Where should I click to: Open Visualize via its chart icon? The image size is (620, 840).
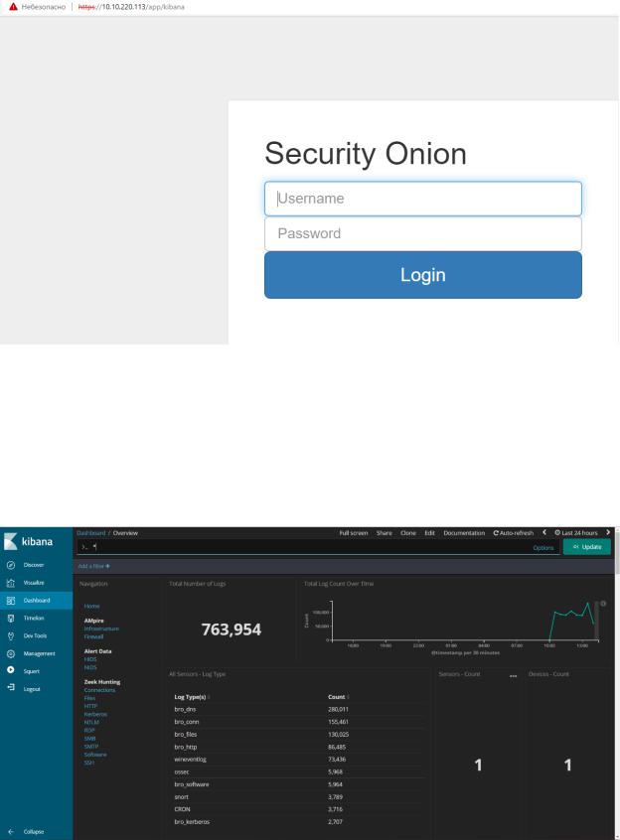(10, 582)
